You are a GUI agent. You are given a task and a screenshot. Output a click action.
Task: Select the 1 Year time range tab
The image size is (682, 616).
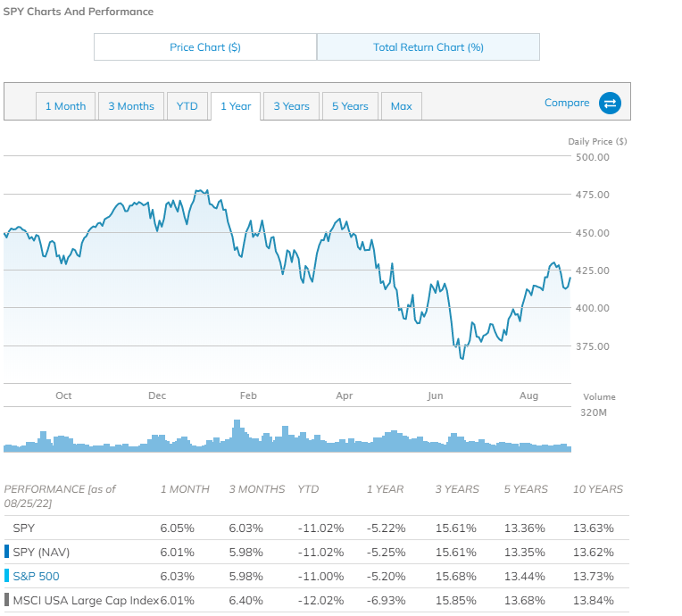point(236,106)
